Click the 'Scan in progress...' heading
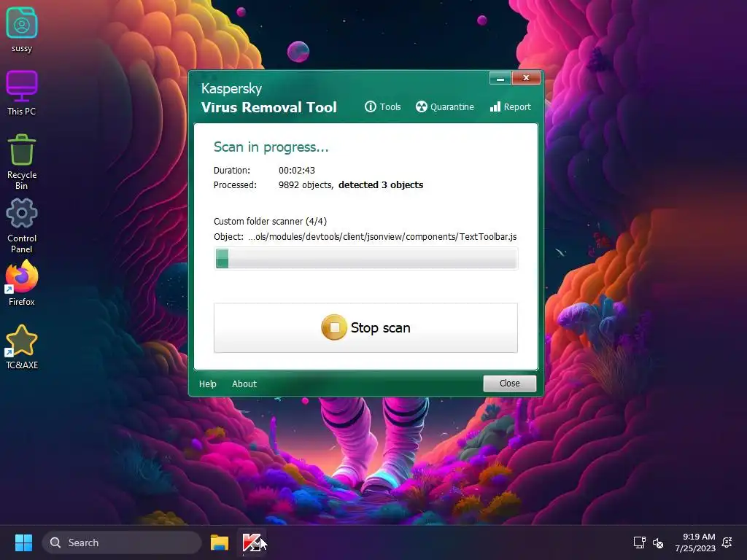Screen dimensions: 747x560 (271, 147)
